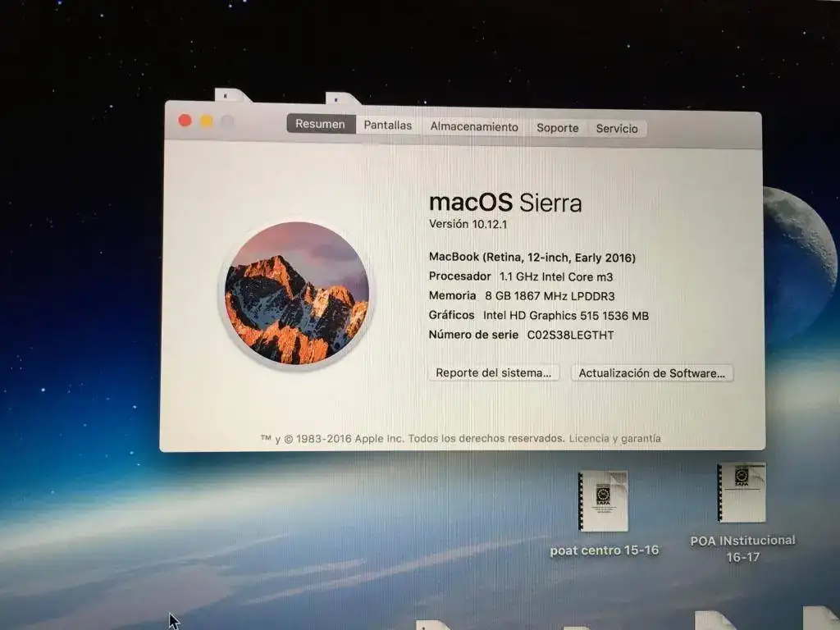The height and width of the screenshot is (630, 840).
Task: Close the About This Mac window
Action: 185,121
